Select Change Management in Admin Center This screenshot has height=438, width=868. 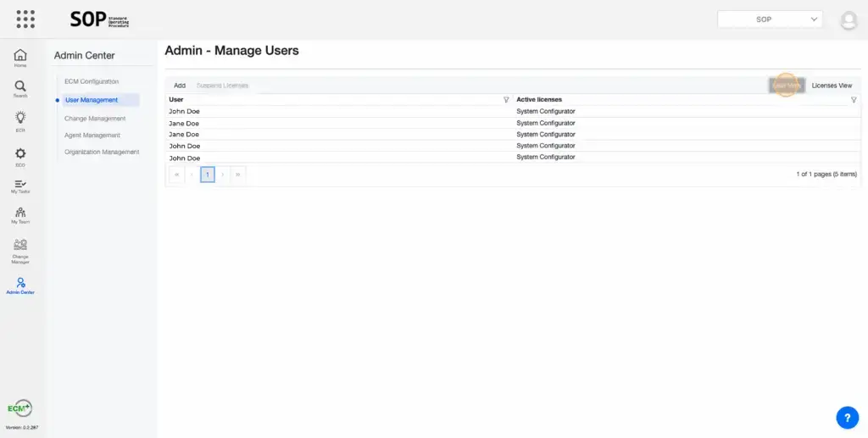coord(95,119)
